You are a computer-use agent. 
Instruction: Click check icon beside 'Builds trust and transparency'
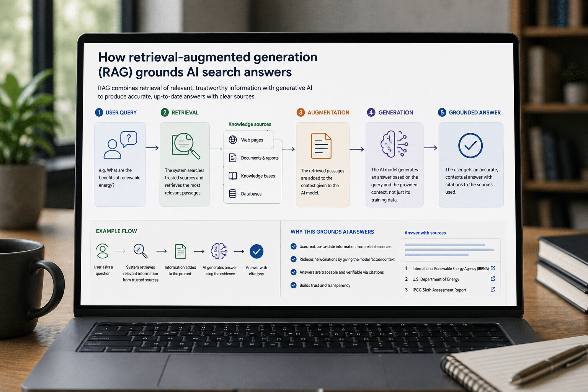coord(294,285)
